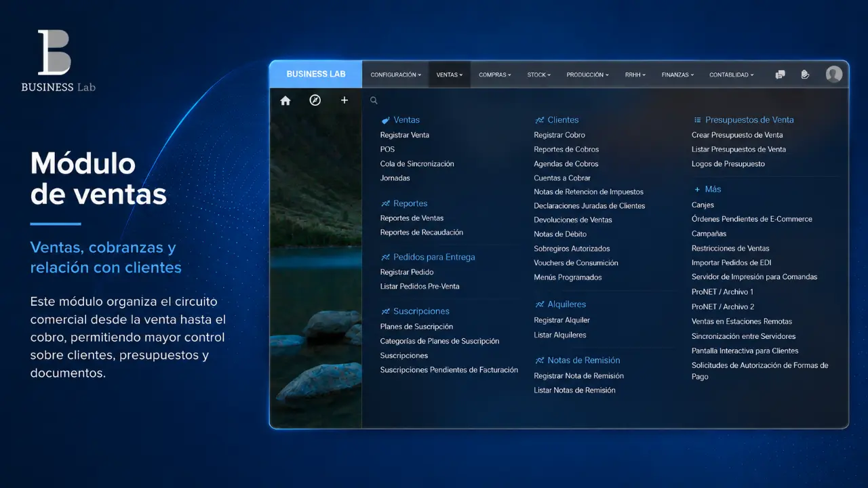The height and width of the screenshot is (488, 868).
Task: Open Restricciones de Ventas
Action: (x=730, y=249)
